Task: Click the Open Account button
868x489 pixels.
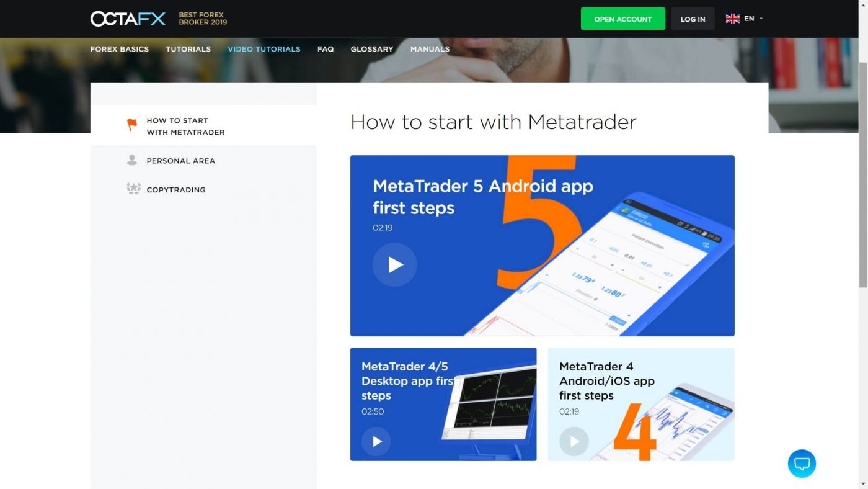Action: tap(623, 19)
